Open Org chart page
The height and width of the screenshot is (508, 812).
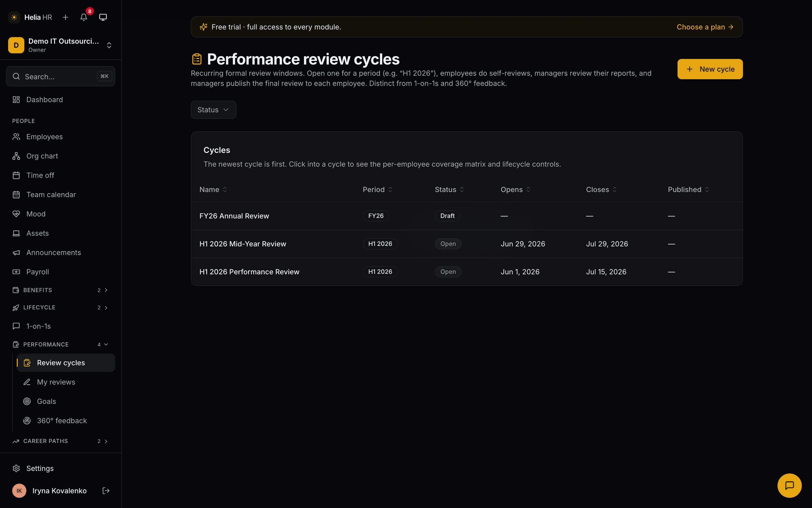click(61, 156)
